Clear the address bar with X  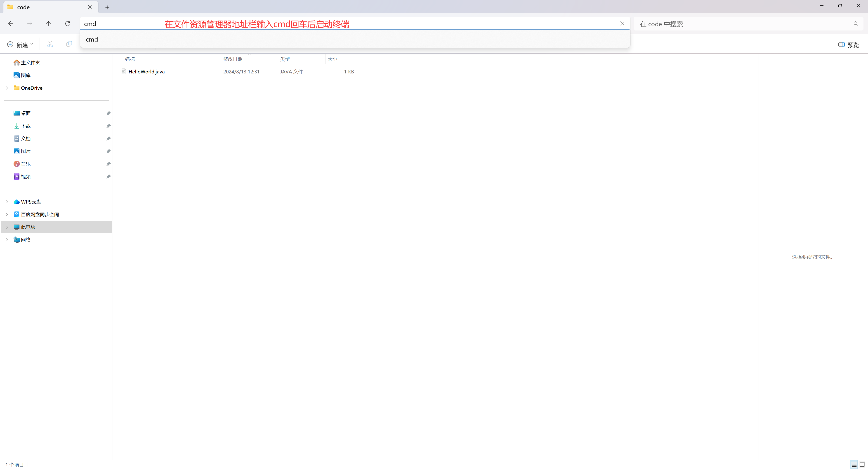[622, 23]
